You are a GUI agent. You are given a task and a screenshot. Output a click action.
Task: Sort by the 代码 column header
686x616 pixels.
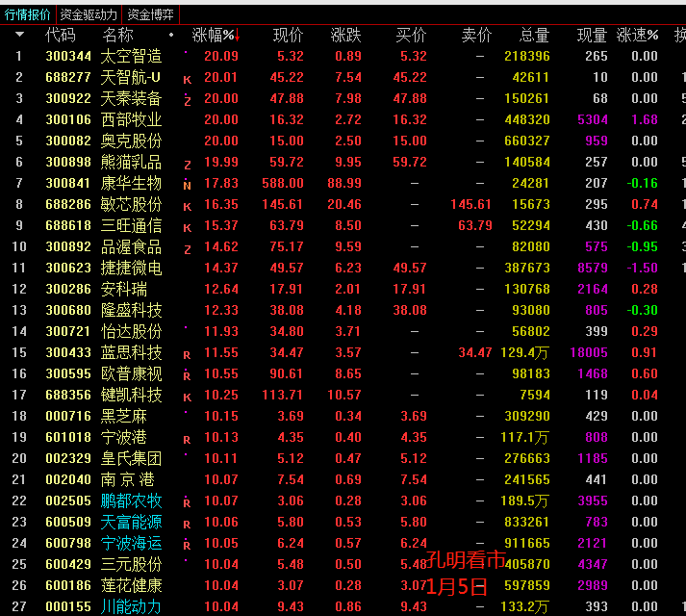(61, 35)
